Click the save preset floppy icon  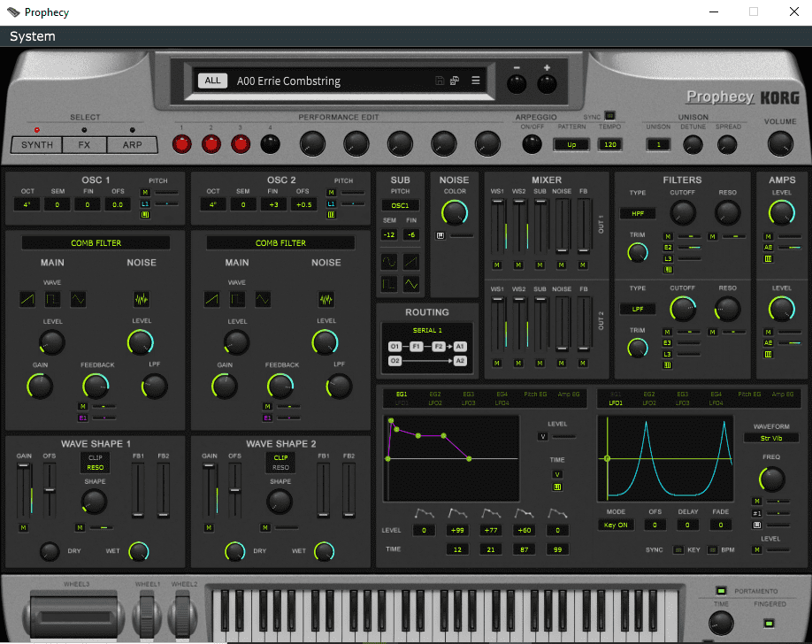439,80
